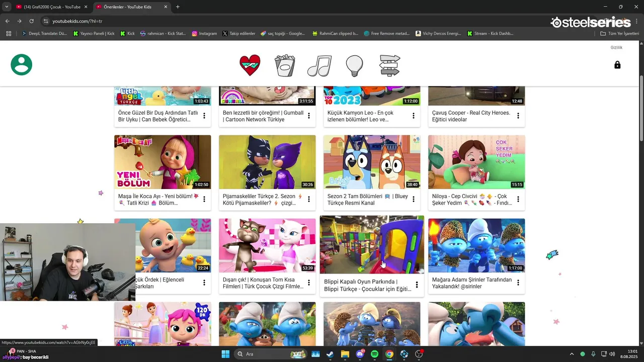The image size is (644, 362).
Task: Open title 'Mağara Adamı Şirinler Tarafından Yakalandık!'
Action: point(472,283)
